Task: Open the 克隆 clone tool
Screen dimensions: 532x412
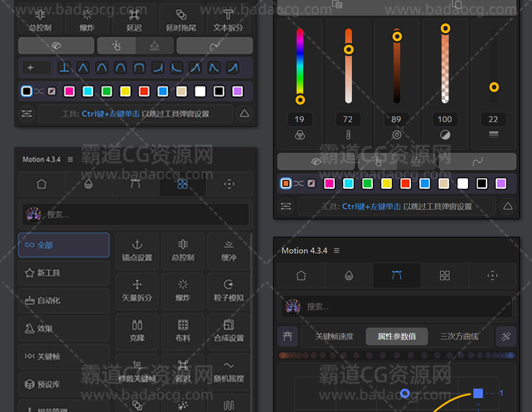Action: point(137,330)
